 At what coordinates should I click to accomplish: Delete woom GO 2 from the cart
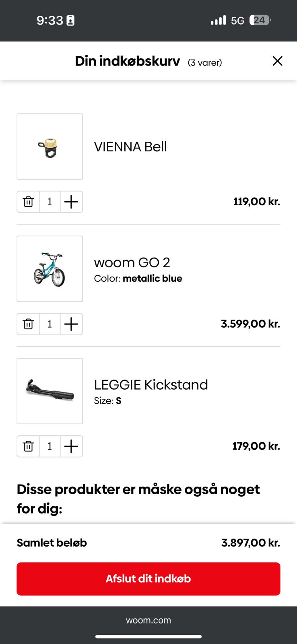28,324
